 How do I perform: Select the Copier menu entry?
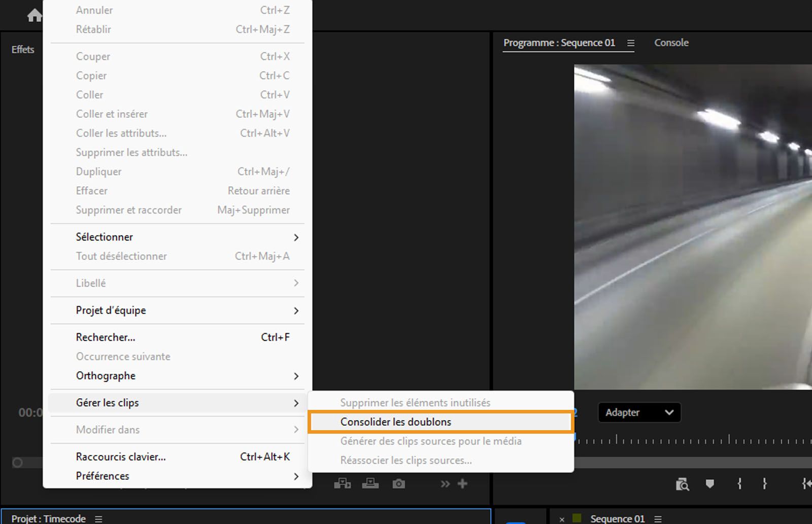178,76
